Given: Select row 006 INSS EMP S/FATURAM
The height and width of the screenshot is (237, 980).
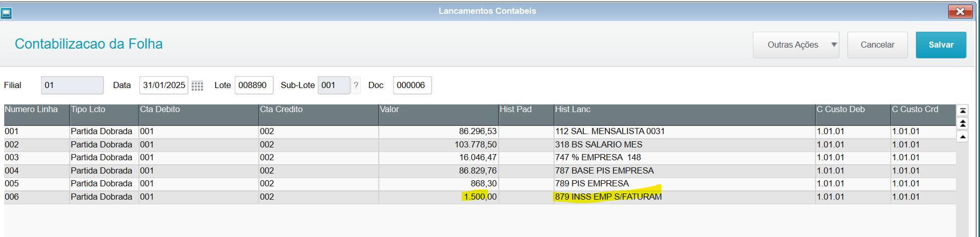Looking at the screenshot, I should [608, 197].
